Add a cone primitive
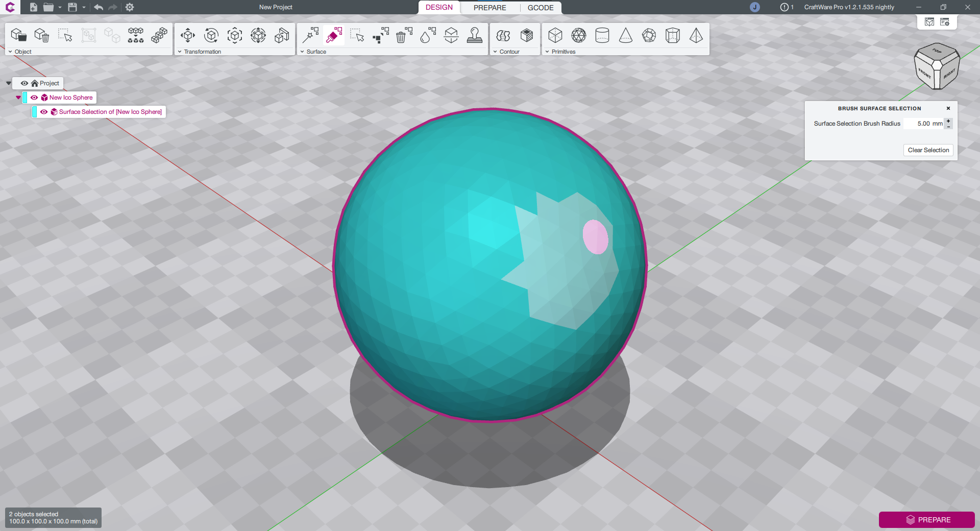 (x=626, y=36)
